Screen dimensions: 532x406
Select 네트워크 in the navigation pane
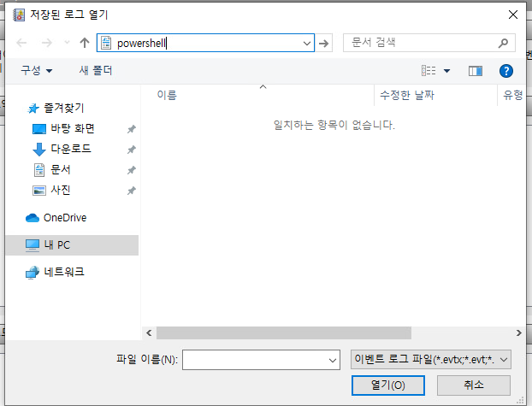tap(63, 272)
